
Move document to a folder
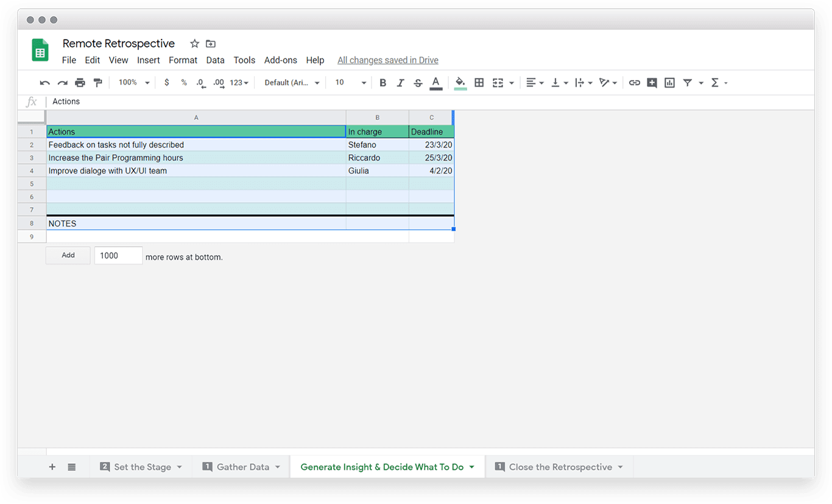(x=211, y=44)
